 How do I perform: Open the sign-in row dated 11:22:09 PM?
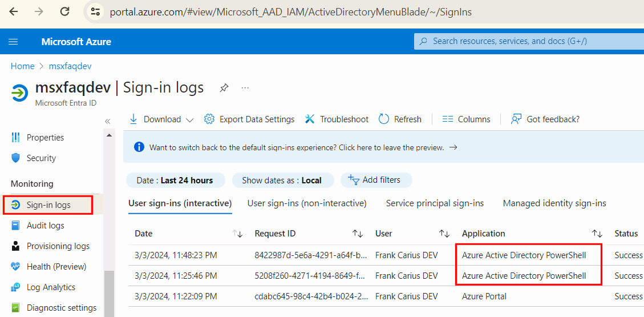pos(386,296)
